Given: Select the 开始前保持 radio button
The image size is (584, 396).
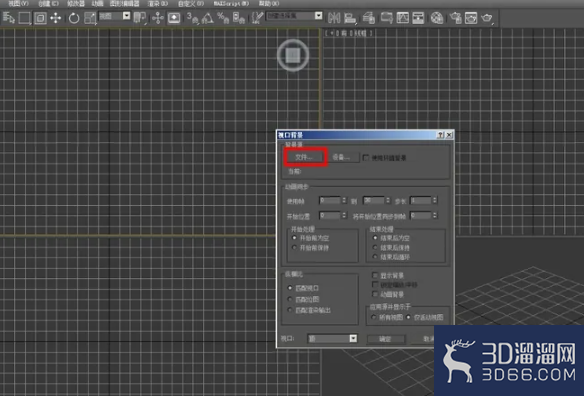Looking at the screenshot, I should 294,247.
